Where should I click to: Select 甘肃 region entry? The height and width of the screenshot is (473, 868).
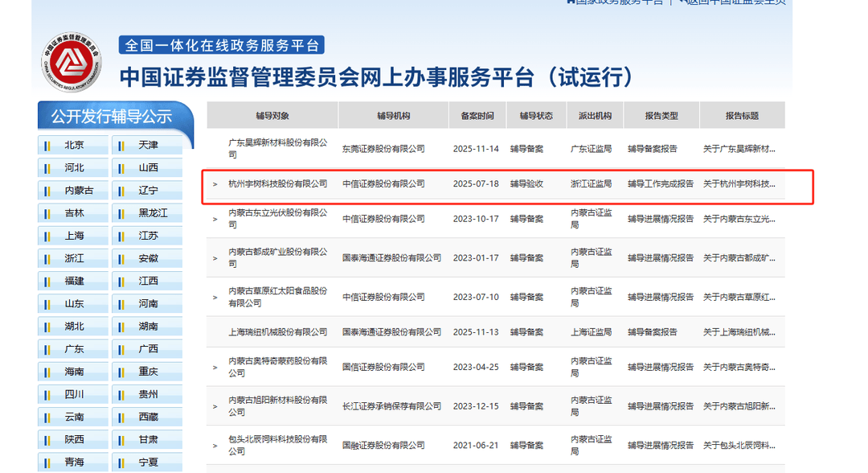click(x=148, y=440)
